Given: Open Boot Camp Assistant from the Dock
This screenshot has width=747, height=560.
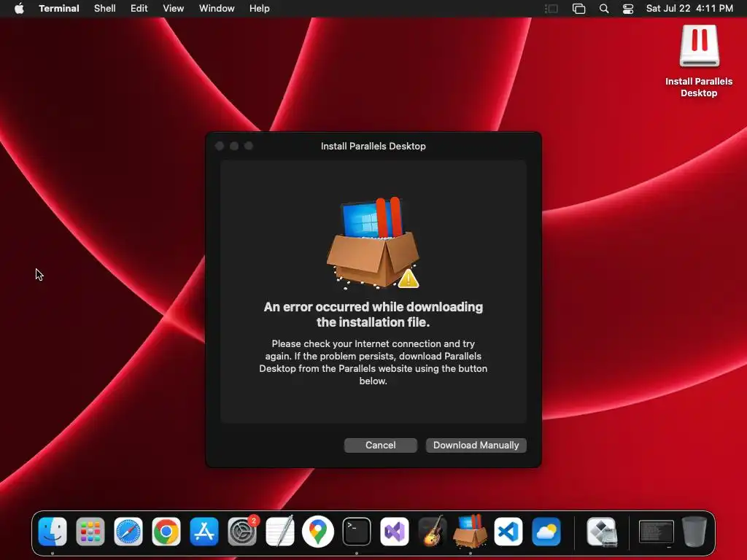Looking at the screenshot, I should tap(602, 532).
